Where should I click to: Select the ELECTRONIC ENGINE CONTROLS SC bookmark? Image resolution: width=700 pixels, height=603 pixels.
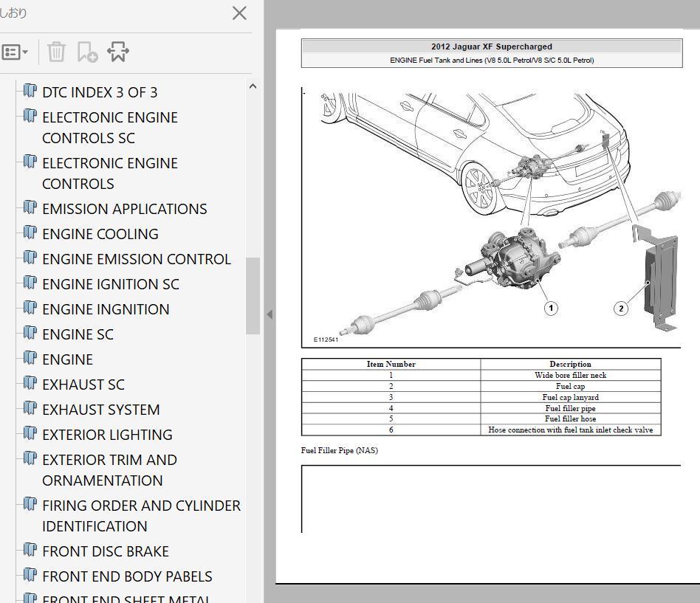(109, 128)
